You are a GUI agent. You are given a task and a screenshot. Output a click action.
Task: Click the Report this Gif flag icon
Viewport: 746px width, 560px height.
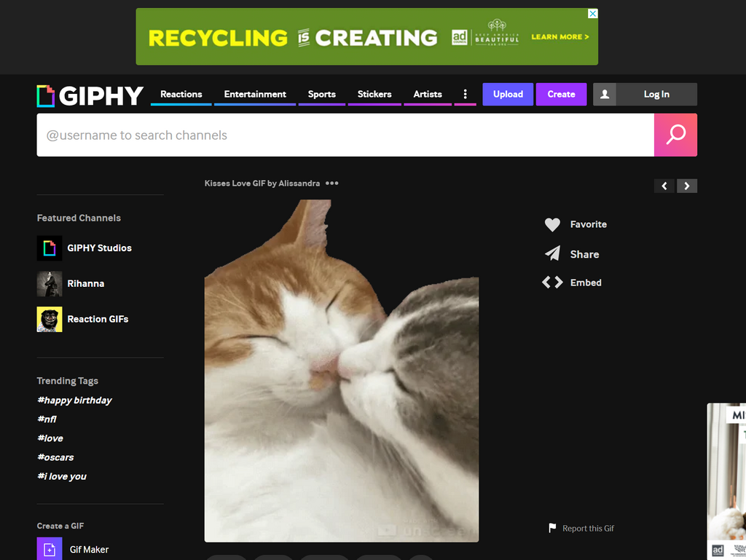[x=552, y=528]
